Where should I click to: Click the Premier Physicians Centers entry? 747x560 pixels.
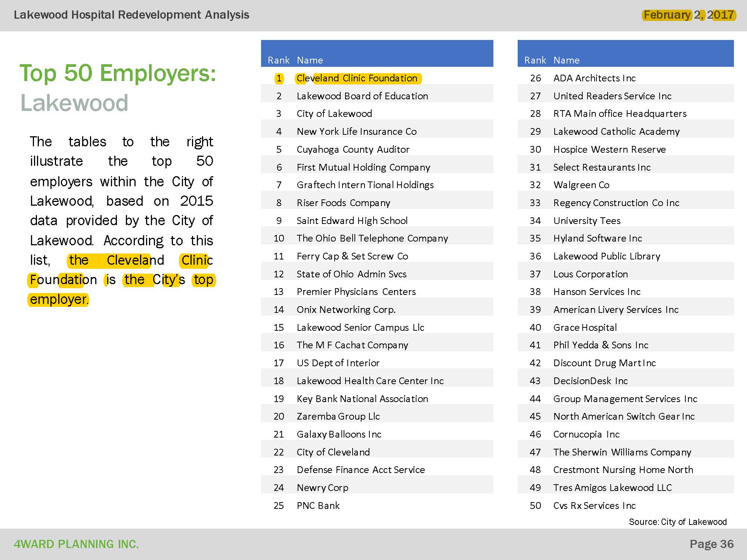click(x=356, y=292)
